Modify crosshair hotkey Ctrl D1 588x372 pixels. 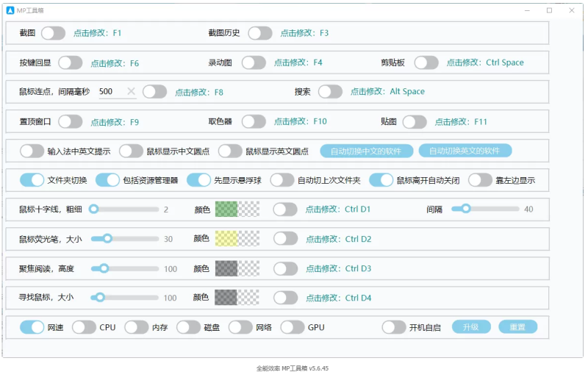[338, 210]
